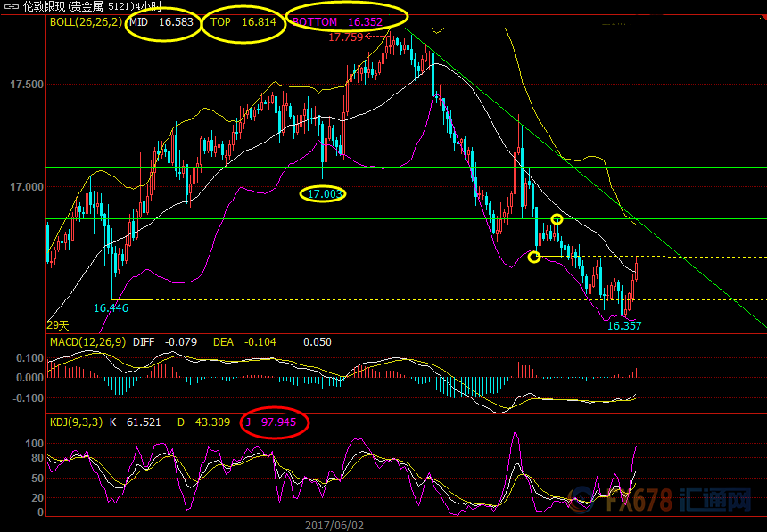Click the 16.357 low price label

click(x=624, y=326)
